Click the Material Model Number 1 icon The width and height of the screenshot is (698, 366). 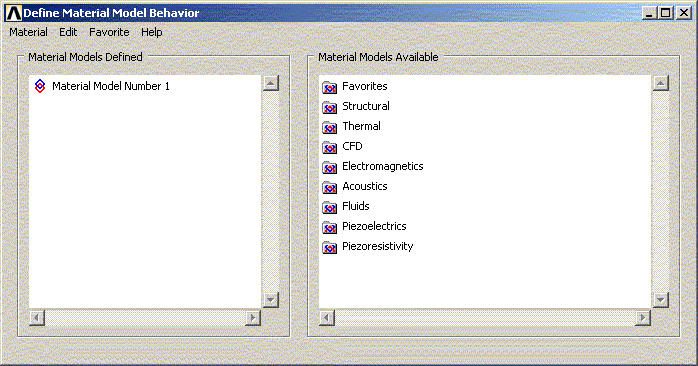pyautogui.click(x=40, y=86)
